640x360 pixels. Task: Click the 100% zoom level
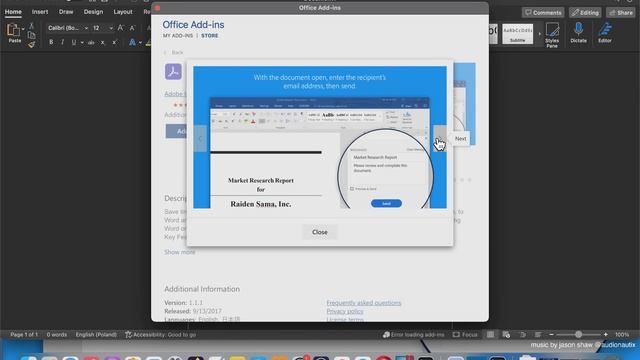tap(622, 335)
